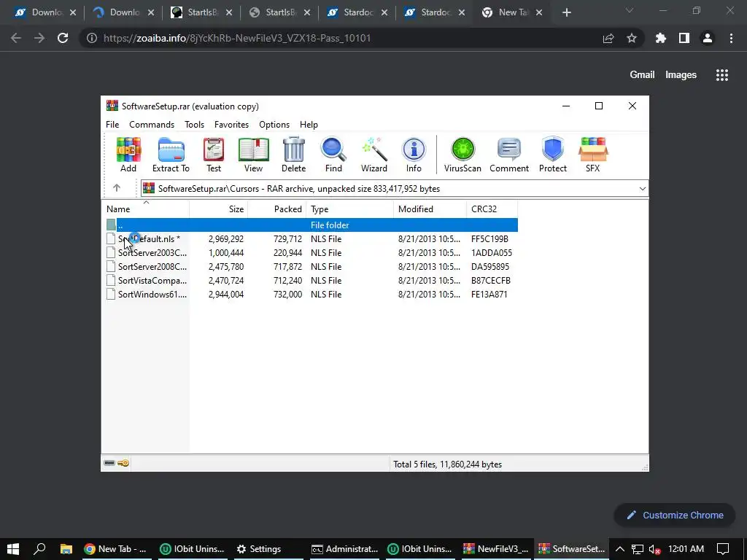Screen dimensions: 747x560
Task: Open the Gmail link
Action: coord(642,75)
